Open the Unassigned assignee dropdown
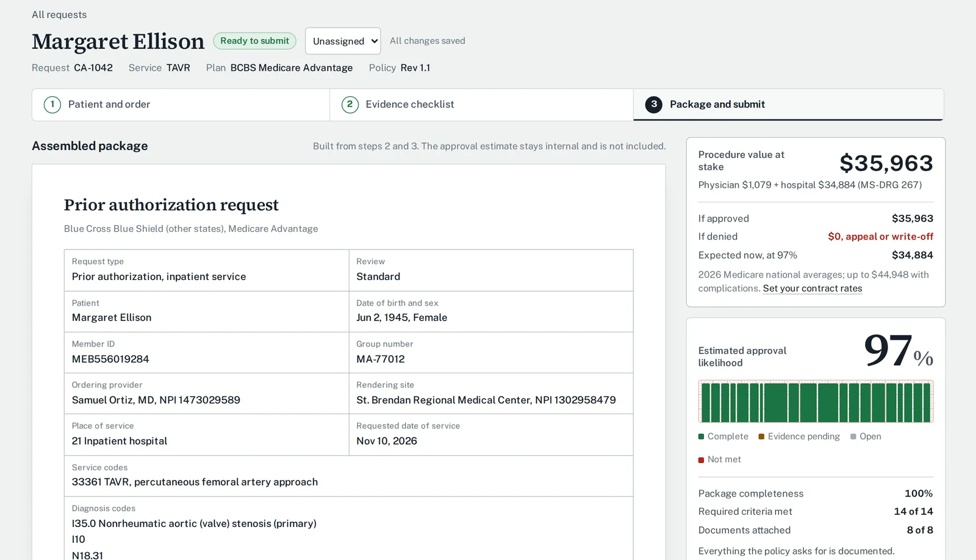The height and width of the screenshot is (560, 976). pyautogui.click(x=343, y=41)
